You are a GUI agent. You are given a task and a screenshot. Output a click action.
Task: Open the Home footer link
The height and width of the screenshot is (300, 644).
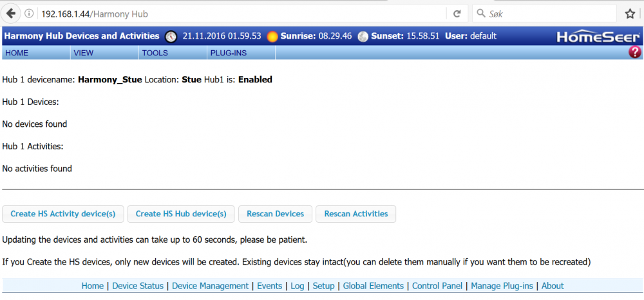(x=92, y=286)
